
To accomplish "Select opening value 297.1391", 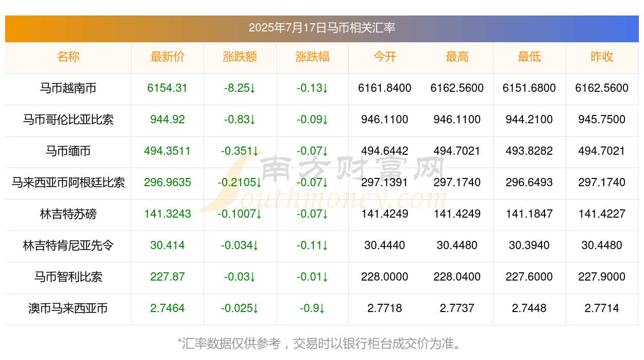I will [385, 183].
